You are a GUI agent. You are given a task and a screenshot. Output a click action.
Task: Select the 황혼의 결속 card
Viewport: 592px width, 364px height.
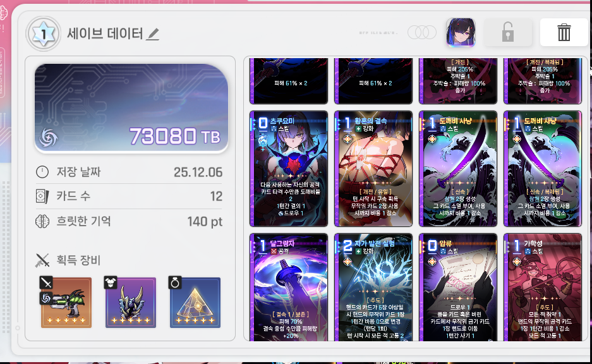point(373,169)
